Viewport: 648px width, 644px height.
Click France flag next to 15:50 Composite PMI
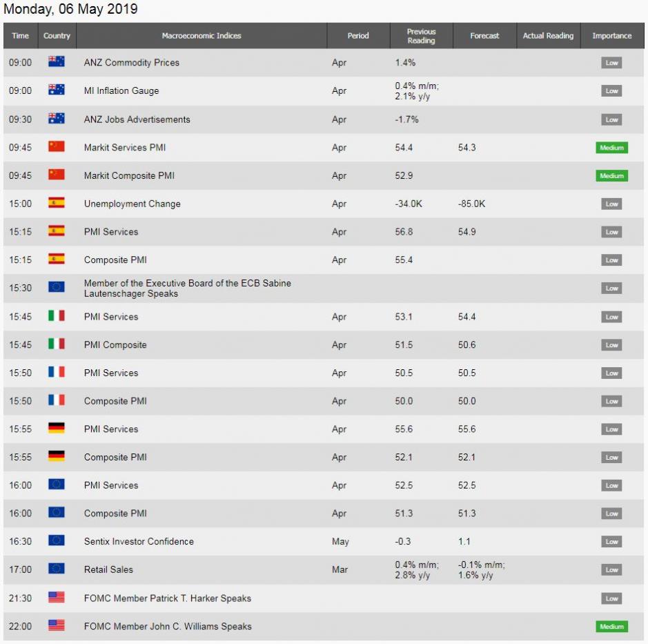57,400
